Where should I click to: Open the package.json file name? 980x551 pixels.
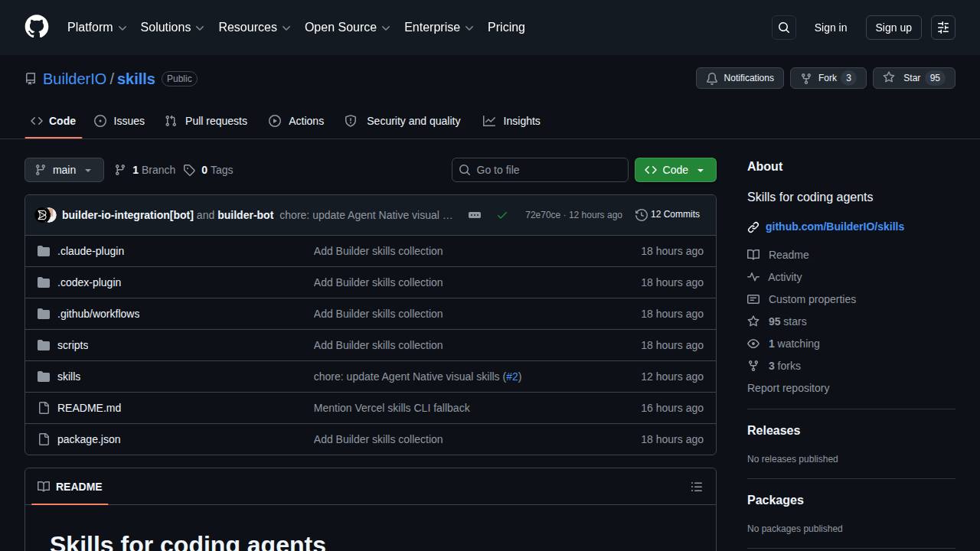[x=89, y=439]
